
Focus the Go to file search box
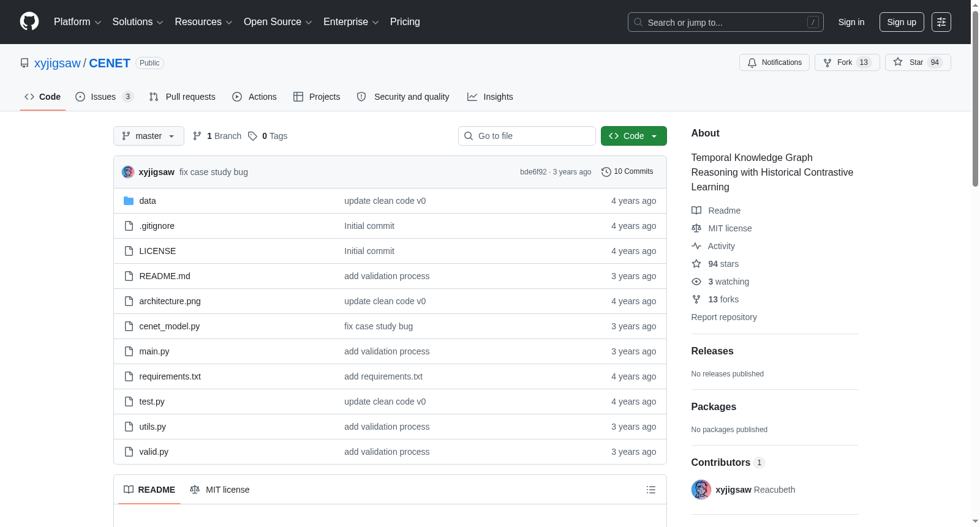click(527, 136)
